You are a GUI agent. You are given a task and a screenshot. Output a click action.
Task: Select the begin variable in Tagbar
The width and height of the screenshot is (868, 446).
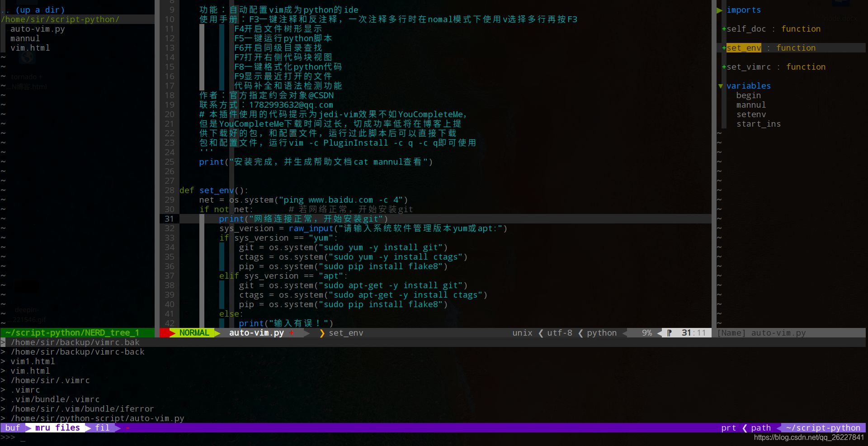coord(749,95)
